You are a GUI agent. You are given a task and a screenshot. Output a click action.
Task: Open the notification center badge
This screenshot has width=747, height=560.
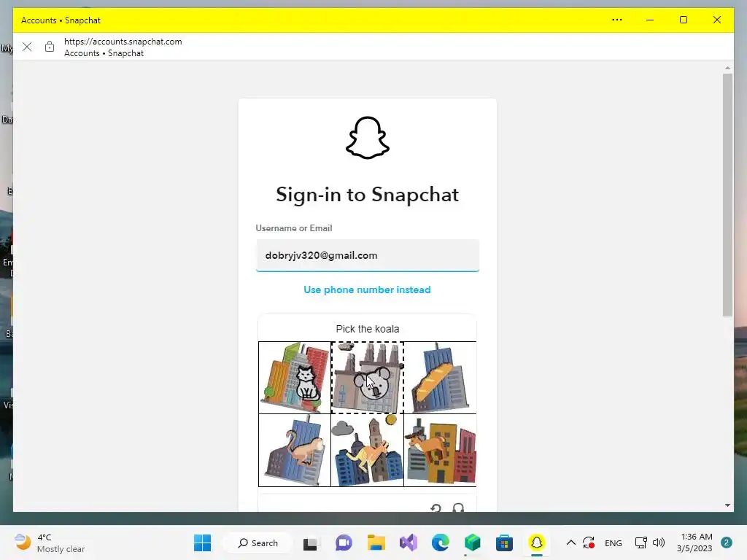[727, 542]
